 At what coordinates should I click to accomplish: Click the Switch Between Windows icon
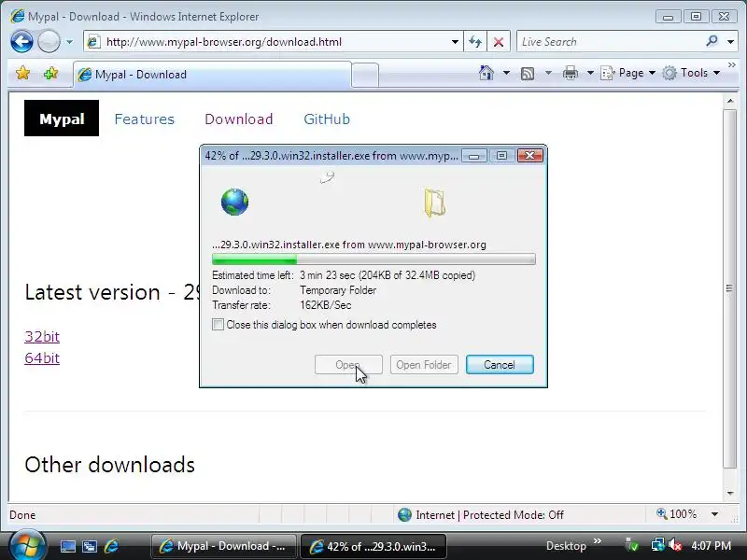90,546
